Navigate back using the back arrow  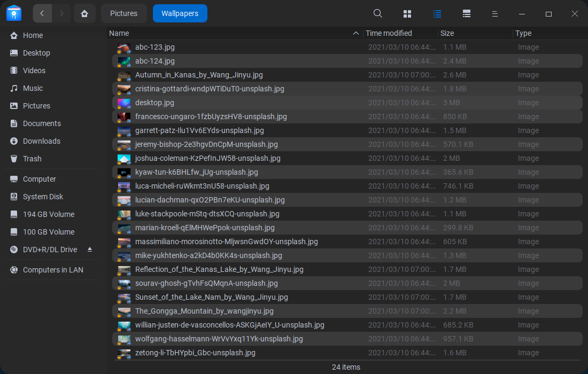(x=42, y=13)
